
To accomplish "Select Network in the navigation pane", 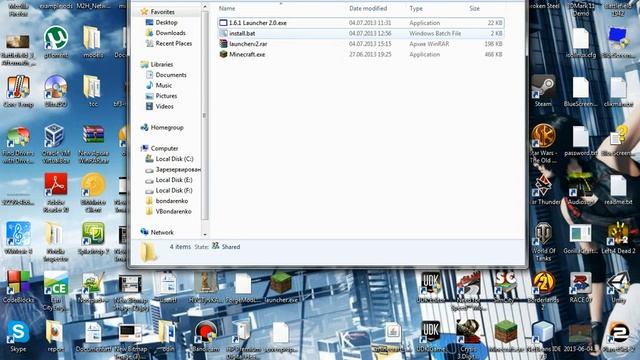I will tap(162, 232).
